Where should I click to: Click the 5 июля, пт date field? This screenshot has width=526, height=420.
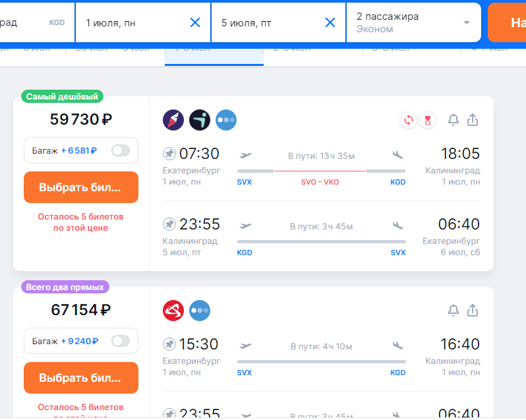point(278,22)
